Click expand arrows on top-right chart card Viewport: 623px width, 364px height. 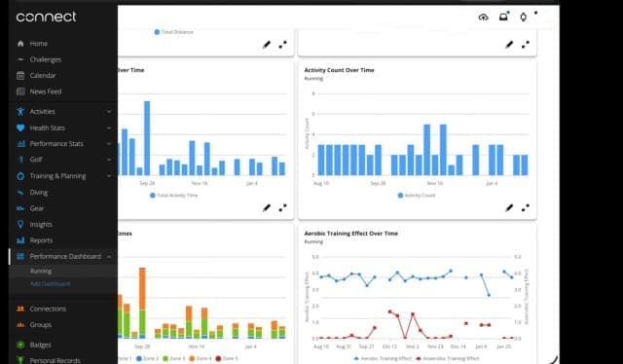click(526, 45)
